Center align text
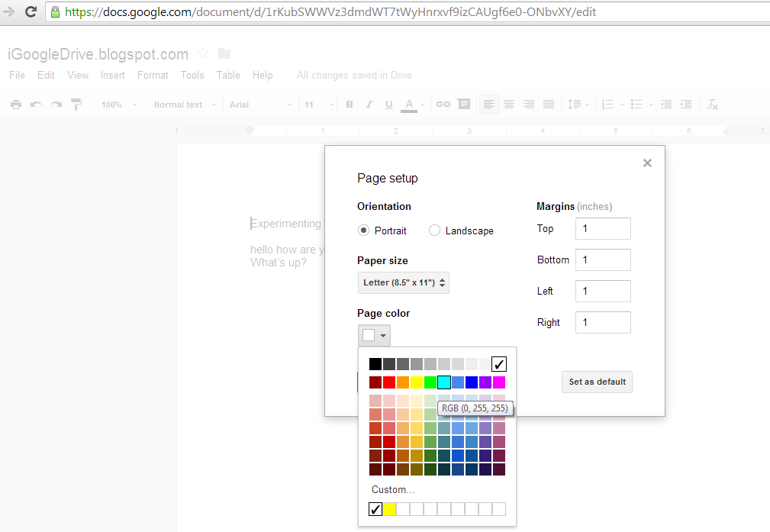Screen dimensions: 770x532 click(509, 104)
